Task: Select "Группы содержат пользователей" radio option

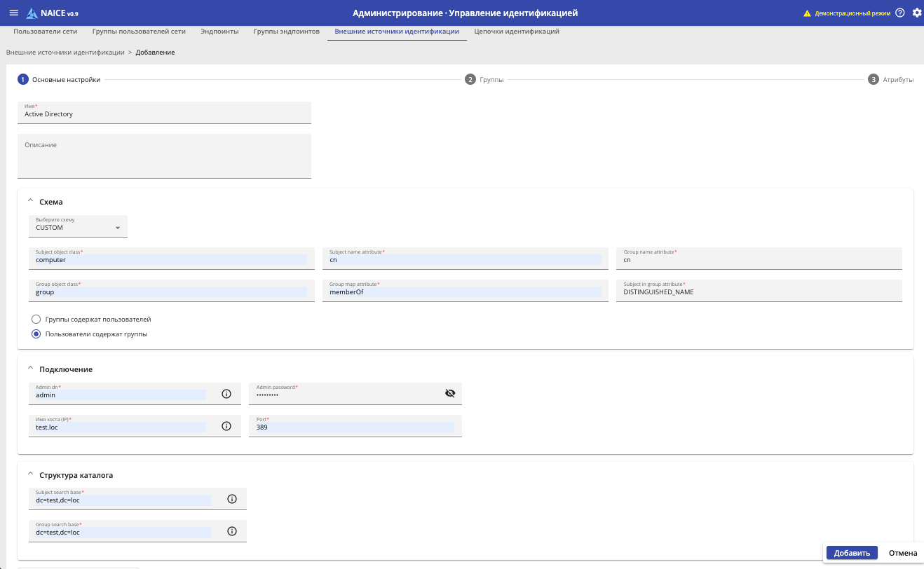Action: tap(36, 320)
